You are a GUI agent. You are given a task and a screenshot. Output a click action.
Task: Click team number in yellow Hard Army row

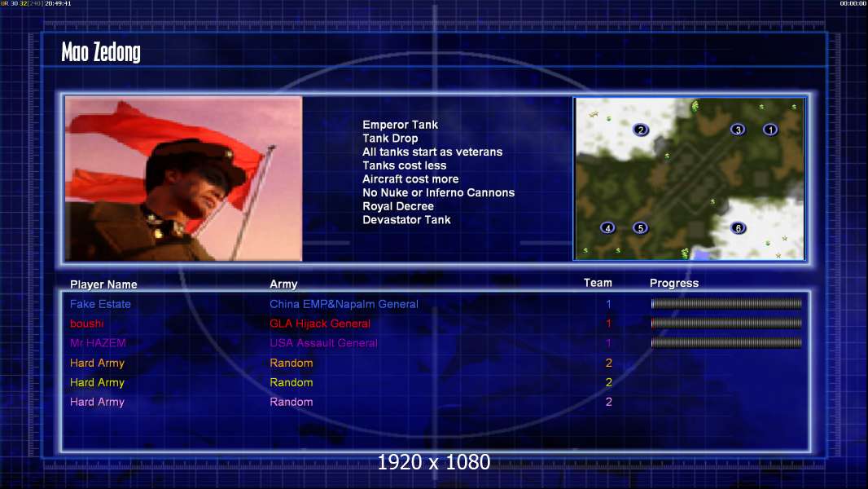tap(608, 382)
